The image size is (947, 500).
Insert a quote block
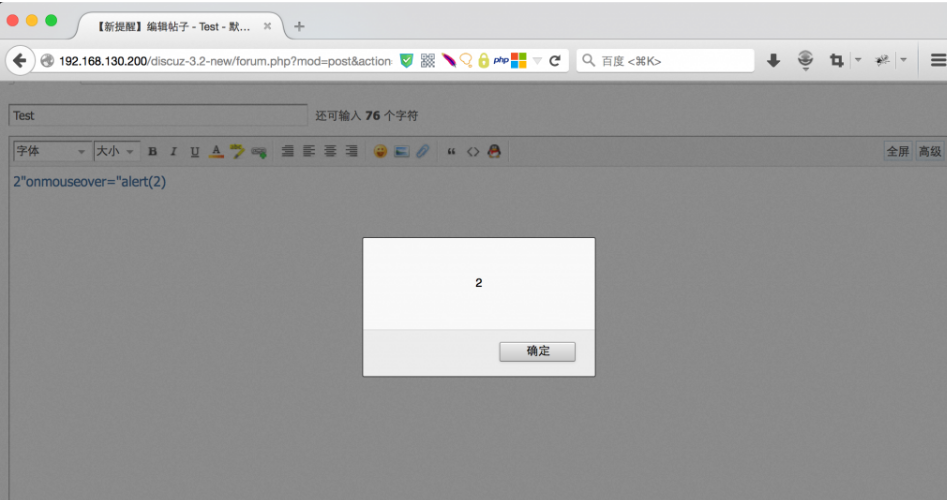click(451, 152)
